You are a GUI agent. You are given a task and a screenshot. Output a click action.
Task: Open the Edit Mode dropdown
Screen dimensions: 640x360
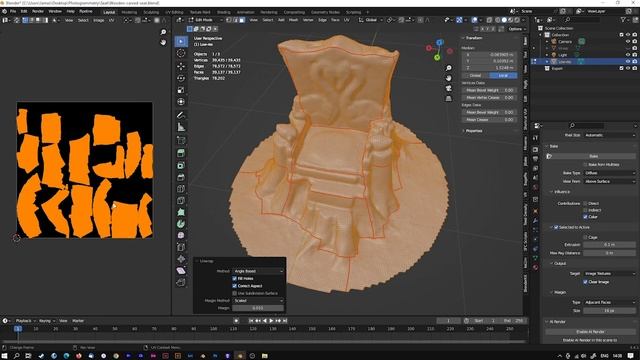(206, 20)
